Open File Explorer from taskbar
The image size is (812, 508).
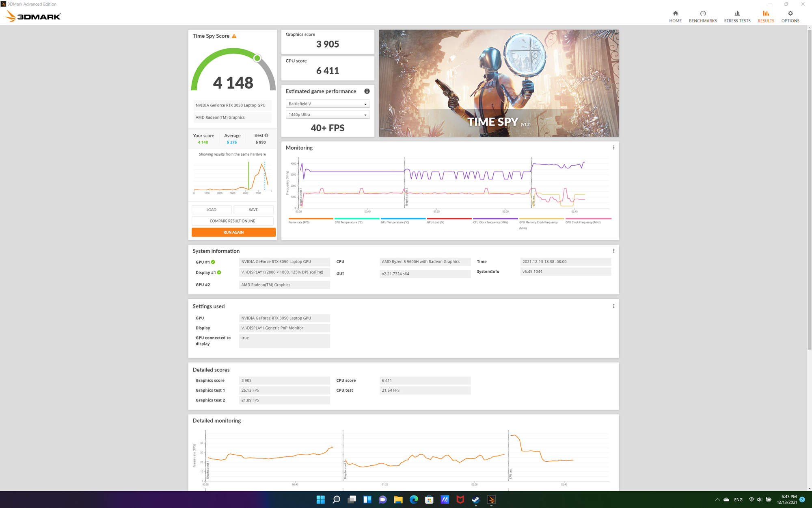[x=398, y=499]
